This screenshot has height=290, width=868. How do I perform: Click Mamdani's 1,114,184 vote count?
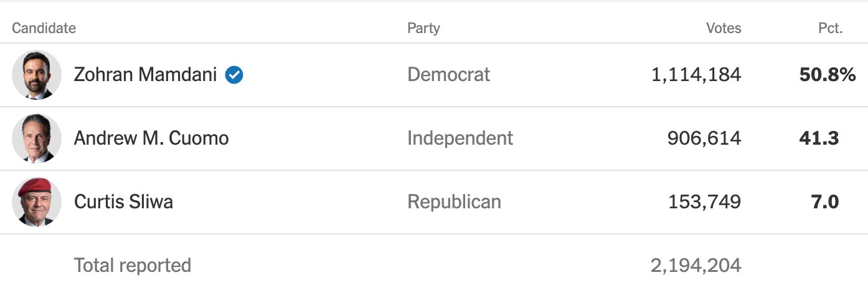696,75
